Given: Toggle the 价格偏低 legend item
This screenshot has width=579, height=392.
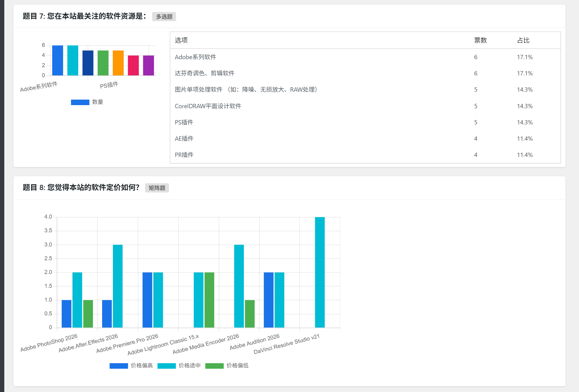Looking at the screenshot, I should click(227, 366).
